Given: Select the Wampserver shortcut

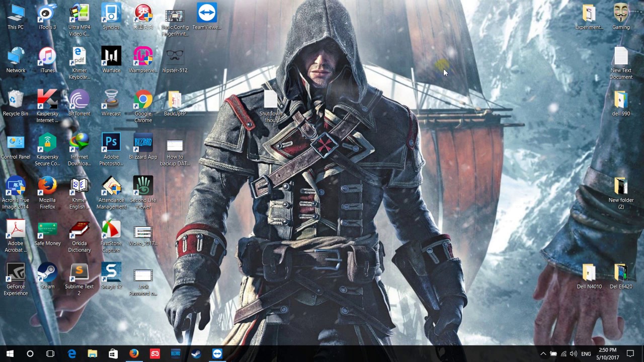Looking at the screenshot, I should [143, 60].
